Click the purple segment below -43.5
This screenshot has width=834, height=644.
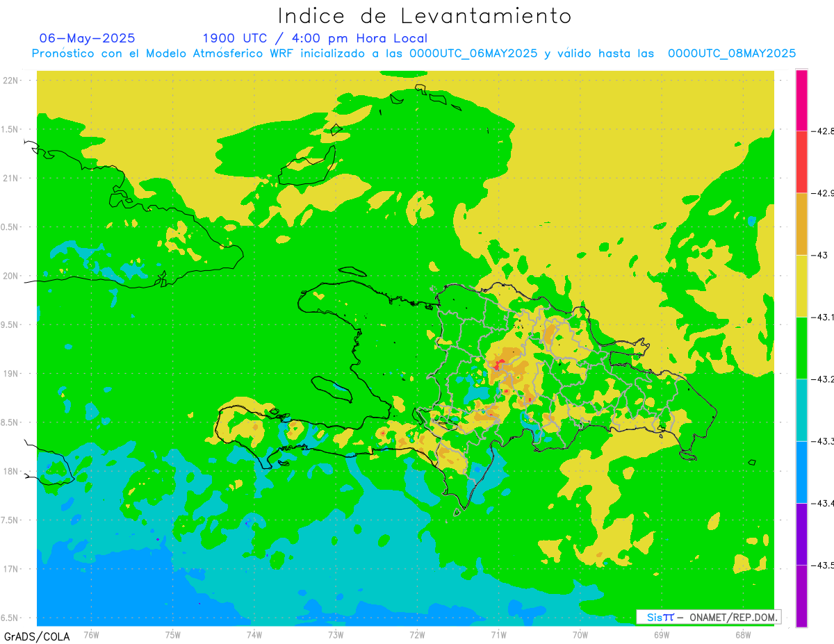coord(801,595)
